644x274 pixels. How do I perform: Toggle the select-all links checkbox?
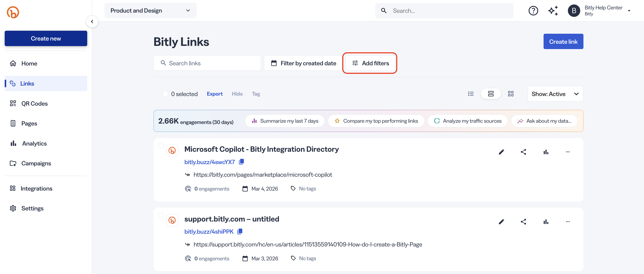pyautogui.click(x=165, y=94)
